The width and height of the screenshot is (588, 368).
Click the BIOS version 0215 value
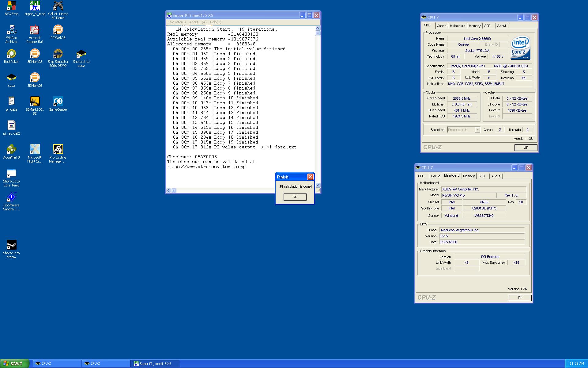coord(482,236)
